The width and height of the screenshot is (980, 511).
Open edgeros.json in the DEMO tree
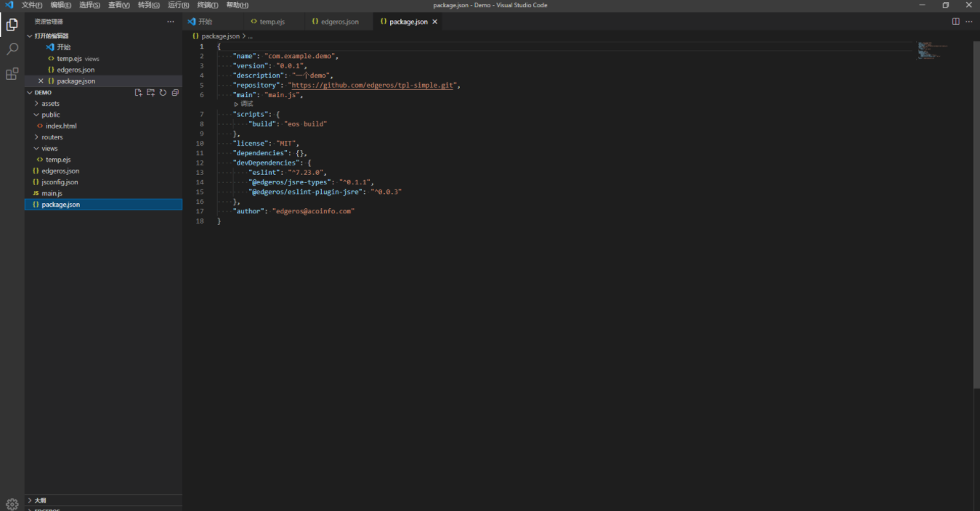[x=103, y=171]
